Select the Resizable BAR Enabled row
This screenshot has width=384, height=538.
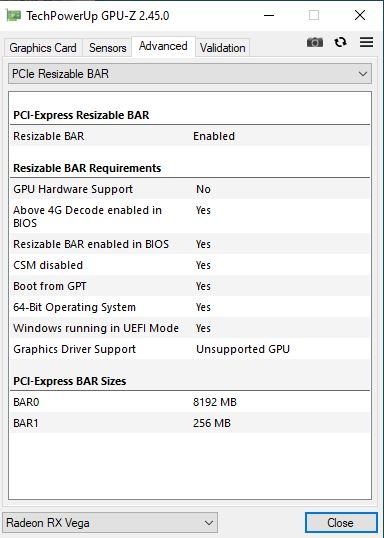(x=190, y=136)
